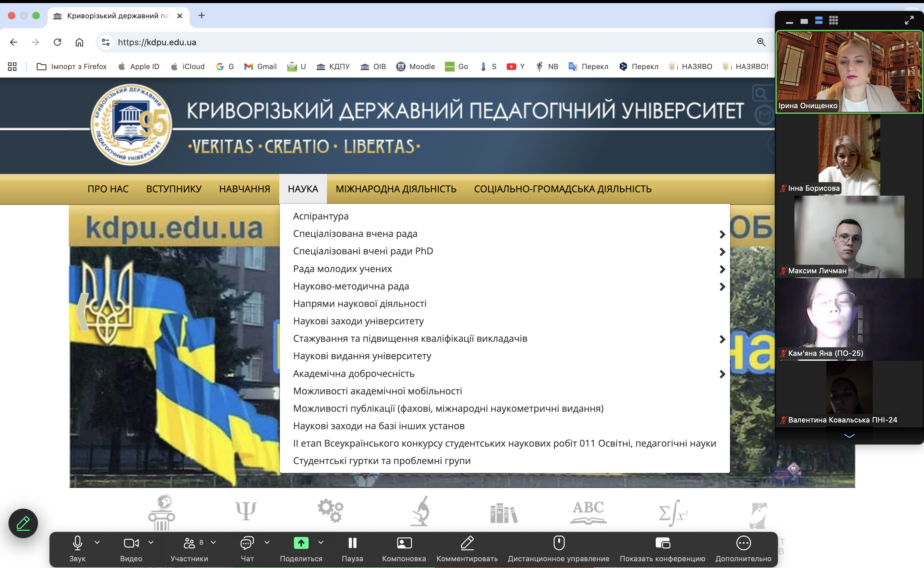The image size is (924, 568).
Task: Expand Академічна доброчесність submenu arrow
Action: pos(722,374)
